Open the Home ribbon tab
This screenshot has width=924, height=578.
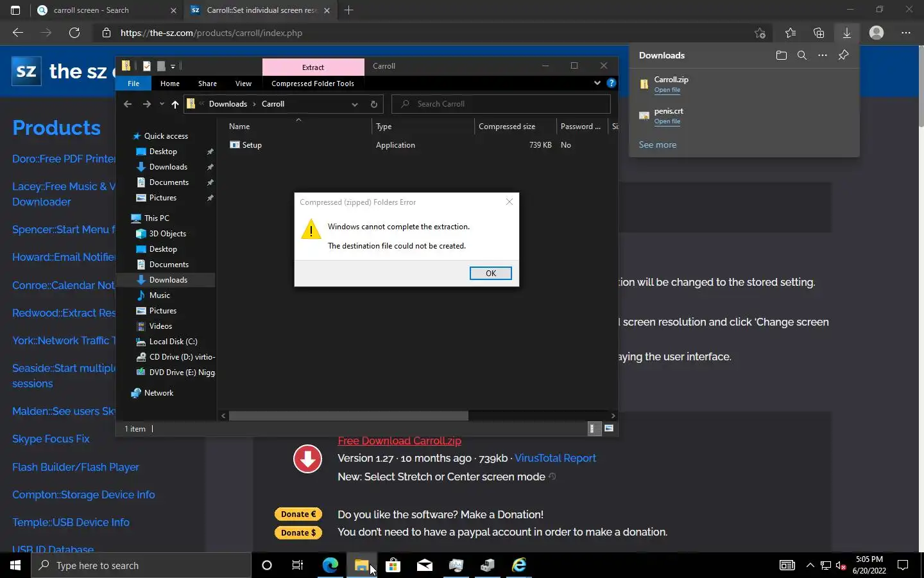pos(170,83)
